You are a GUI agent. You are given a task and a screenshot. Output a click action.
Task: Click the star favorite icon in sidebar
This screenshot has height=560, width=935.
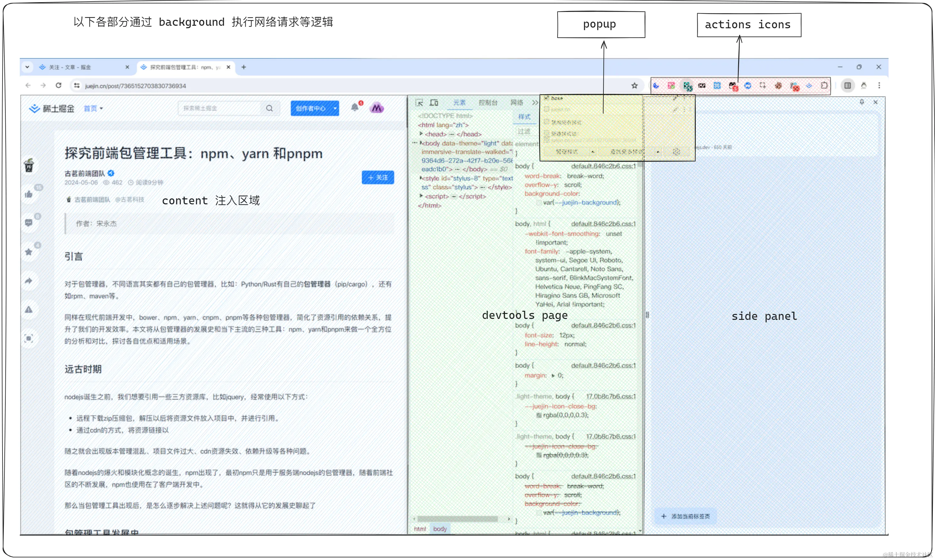pyautogui.click(x=29, y=252)
